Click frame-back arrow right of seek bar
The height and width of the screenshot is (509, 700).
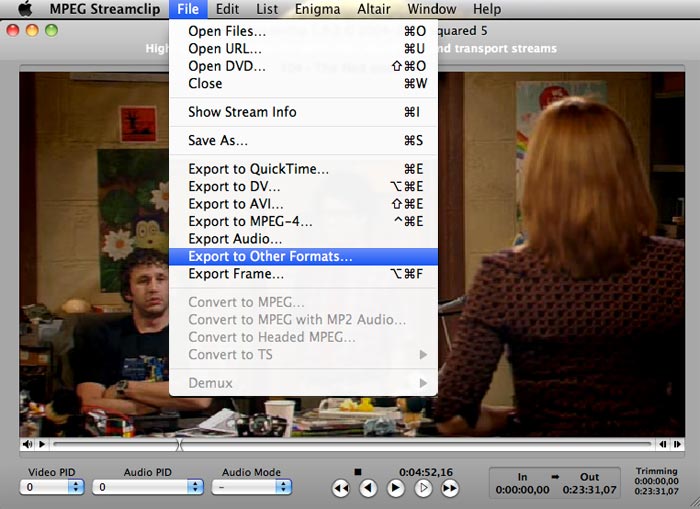coord(663,444)
